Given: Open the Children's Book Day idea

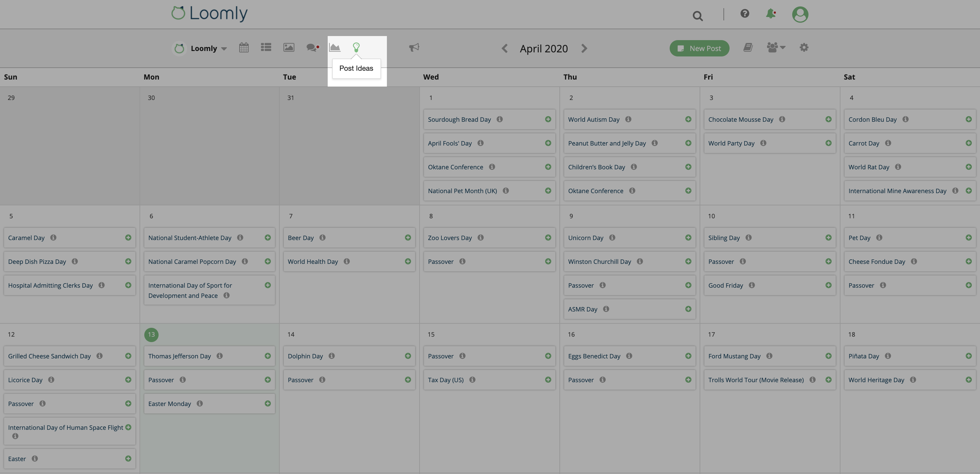Looking at the screenshot, I should point(630,167).
